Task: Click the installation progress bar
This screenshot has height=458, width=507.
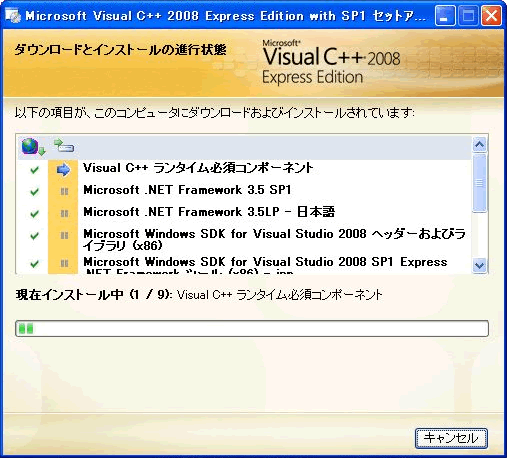Action: pos(252,328)
